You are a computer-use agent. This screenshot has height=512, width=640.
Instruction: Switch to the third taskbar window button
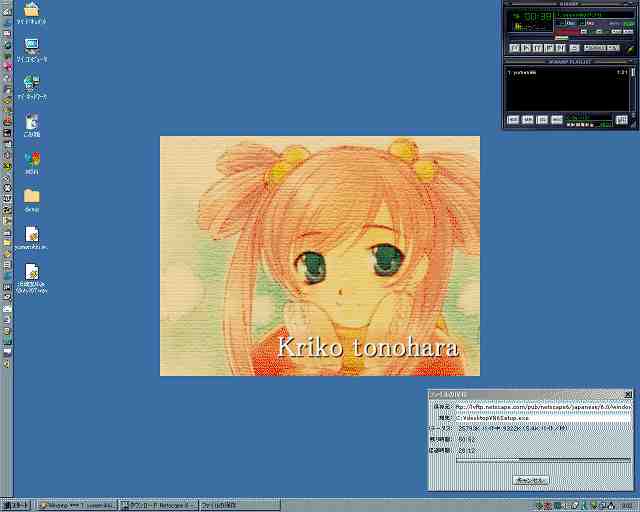pyautogui.click(x=240, y=505)
